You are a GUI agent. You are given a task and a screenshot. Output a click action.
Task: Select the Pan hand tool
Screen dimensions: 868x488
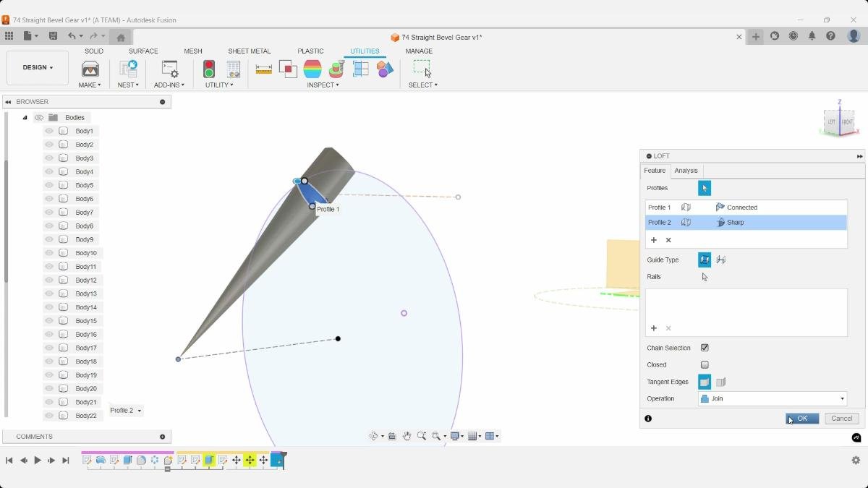tap(407, 436)
